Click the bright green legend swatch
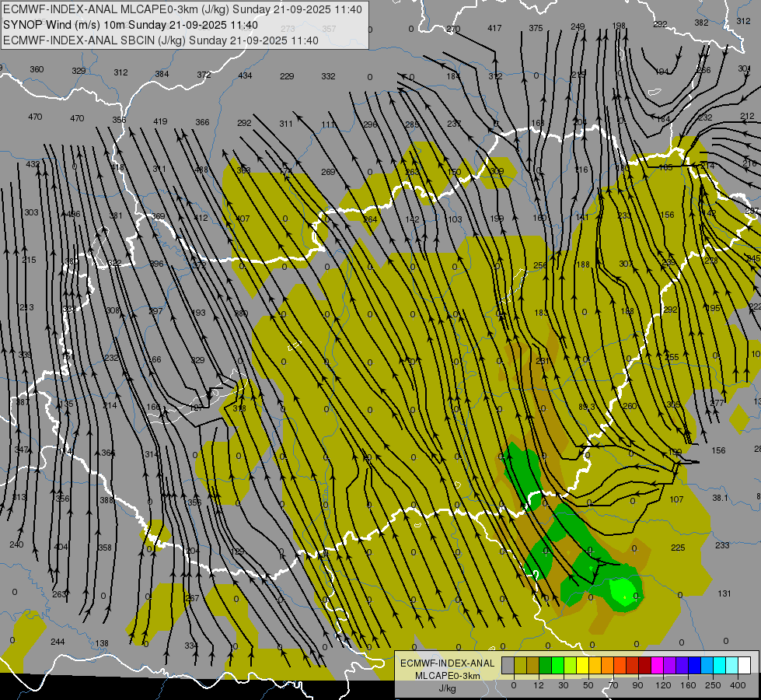Screen dimensions: 761x700 (558, 666)
